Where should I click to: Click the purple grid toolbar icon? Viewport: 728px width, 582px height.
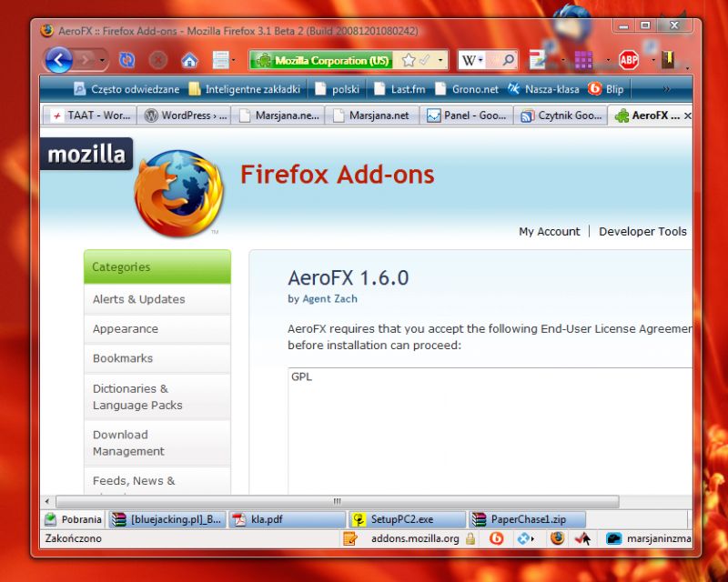point(583,60)
